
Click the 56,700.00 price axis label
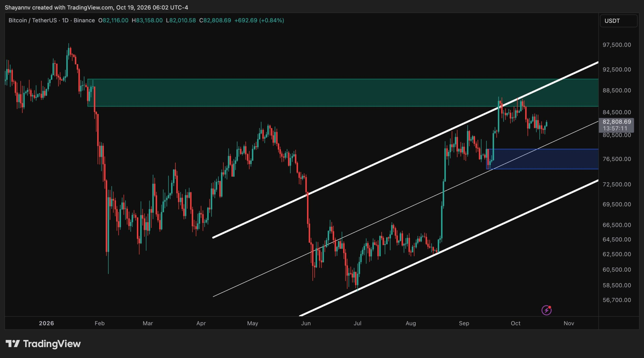click(617, 300)
